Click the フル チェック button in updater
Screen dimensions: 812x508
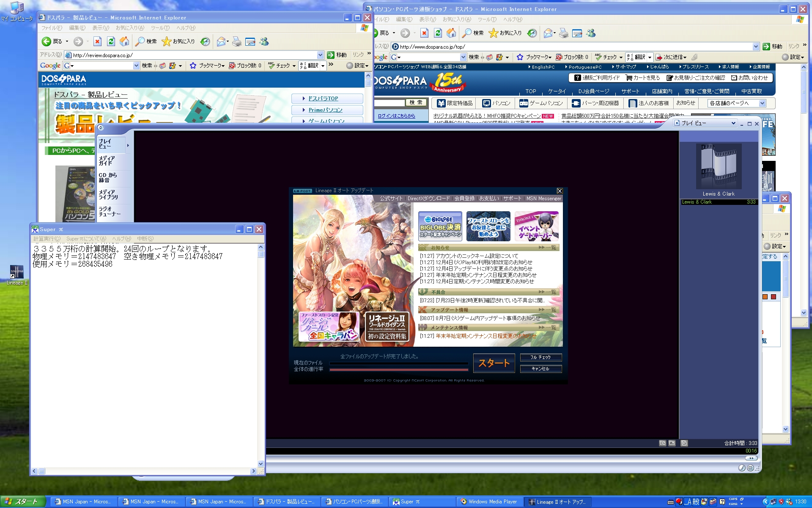[540, 357]
